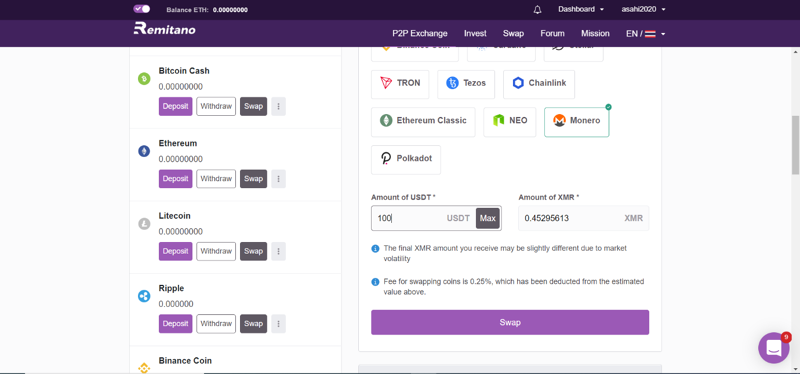Click the Binance Coin icon in wallet list
Image resolution: width=800 pixels, height=374 pixels.
point(144,367)
